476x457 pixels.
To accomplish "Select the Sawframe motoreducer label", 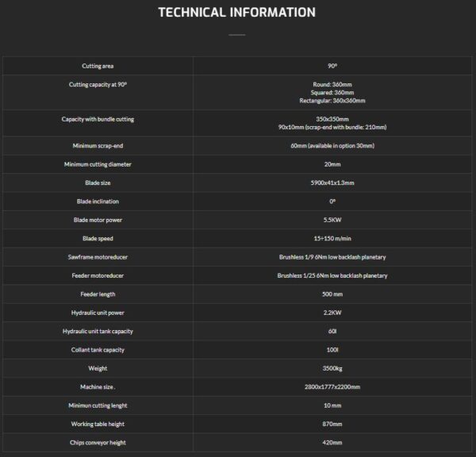I will tap(98, 257).
